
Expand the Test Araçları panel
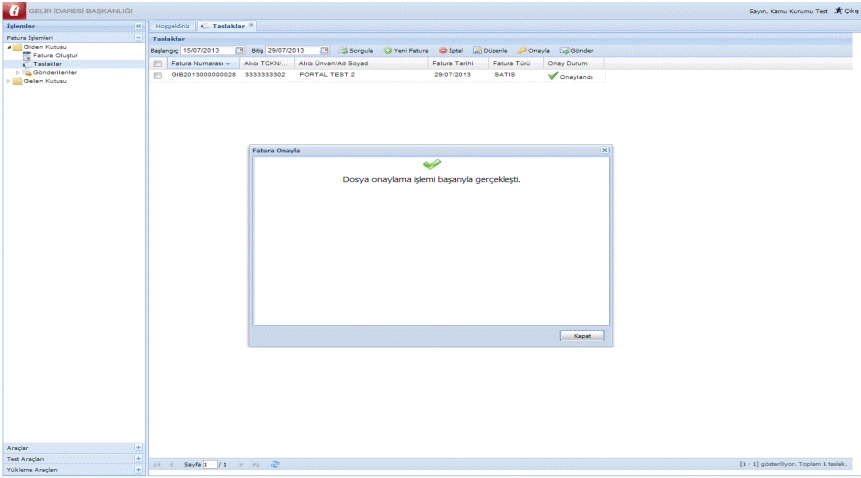[x=138, y=458]
